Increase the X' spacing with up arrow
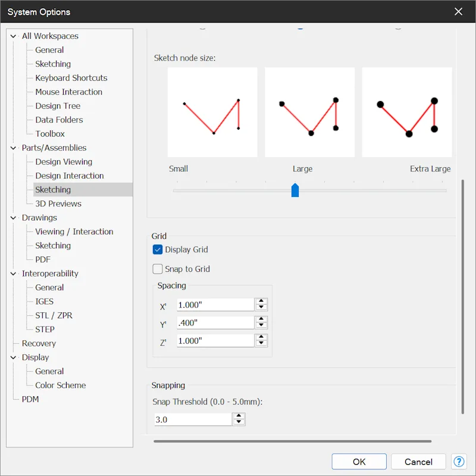Screen dimensions: 476x476 click(261, 301)
